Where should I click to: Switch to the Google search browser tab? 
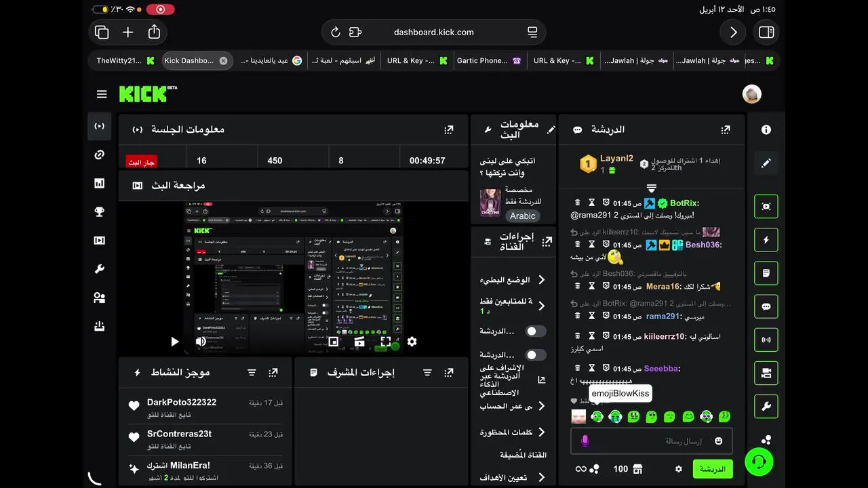[x=271, y=60]
